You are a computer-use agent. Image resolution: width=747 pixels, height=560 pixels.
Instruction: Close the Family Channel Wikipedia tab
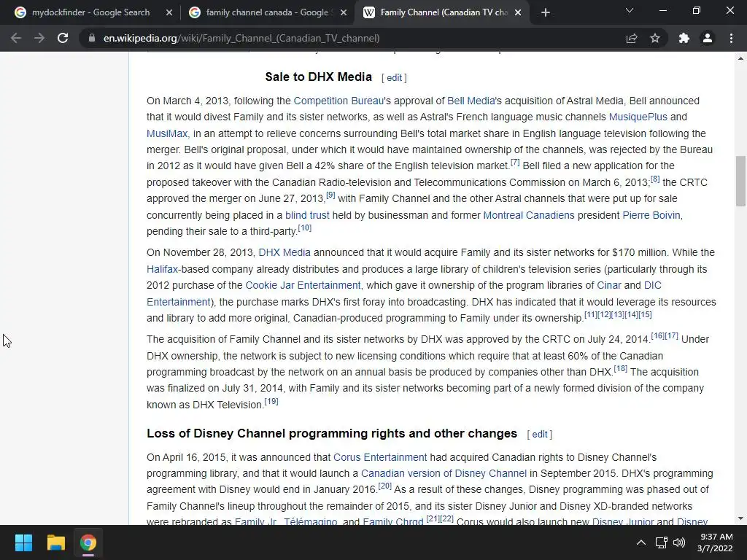[x=519, y=12]
